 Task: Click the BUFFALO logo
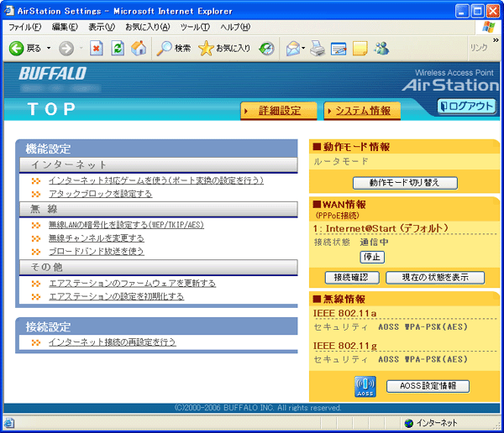point(53,74)
